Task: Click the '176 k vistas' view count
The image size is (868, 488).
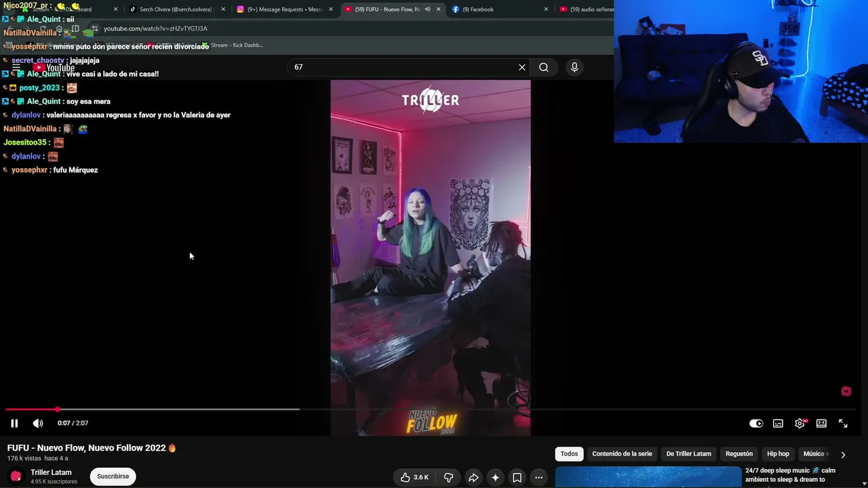Action: [24, 459]
